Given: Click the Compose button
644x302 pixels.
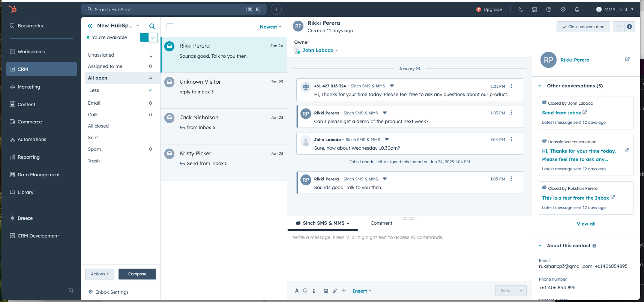Looking at the screenshot, I should [137, 274].
